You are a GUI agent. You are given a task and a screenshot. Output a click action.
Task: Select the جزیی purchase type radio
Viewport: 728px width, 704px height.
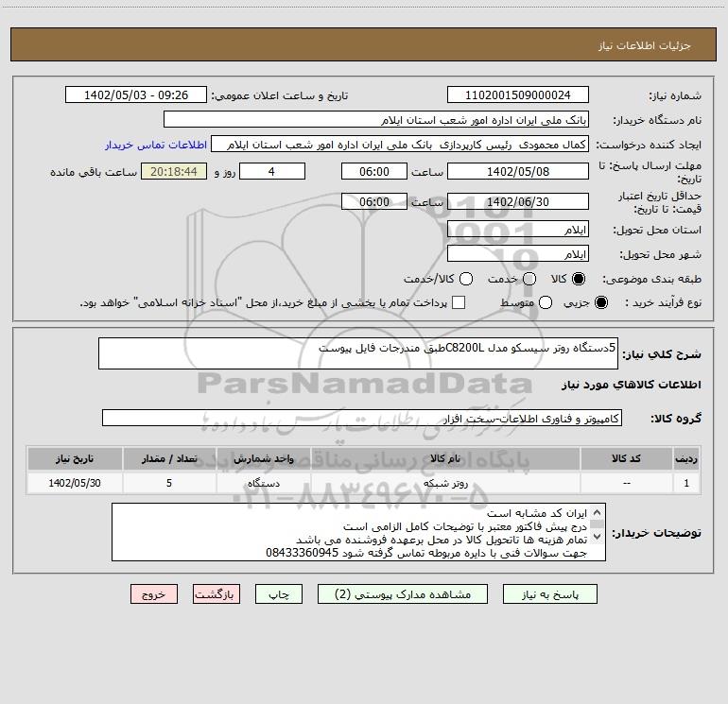[x=601, y=303]
